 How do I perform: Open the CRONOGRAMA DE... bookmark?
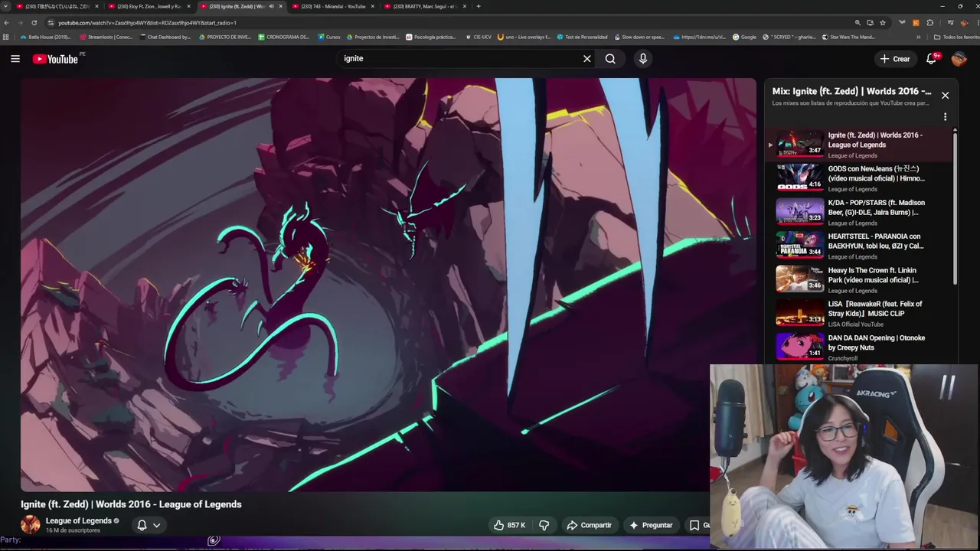click(x=283, y=37)
